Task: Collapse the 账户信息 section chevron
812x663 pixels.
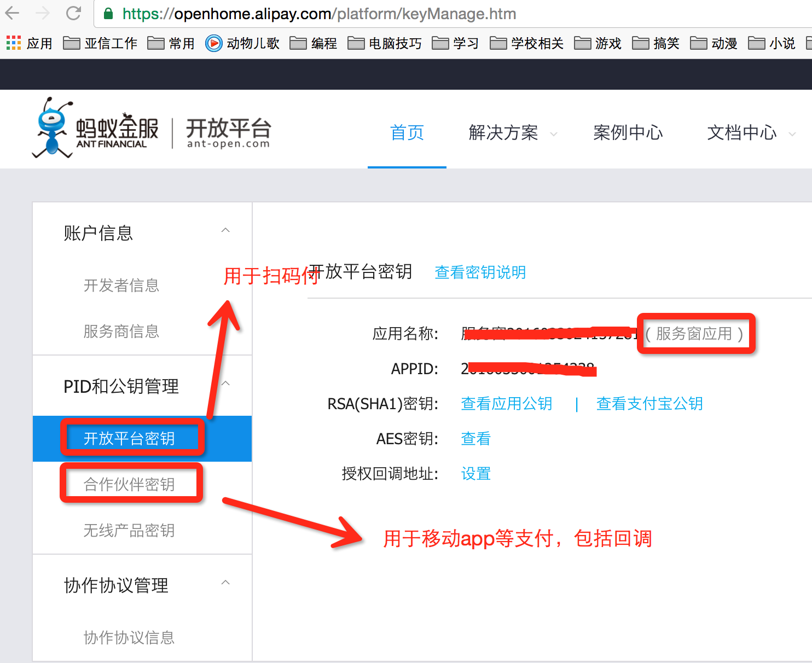Action: [x=225, y=230]
